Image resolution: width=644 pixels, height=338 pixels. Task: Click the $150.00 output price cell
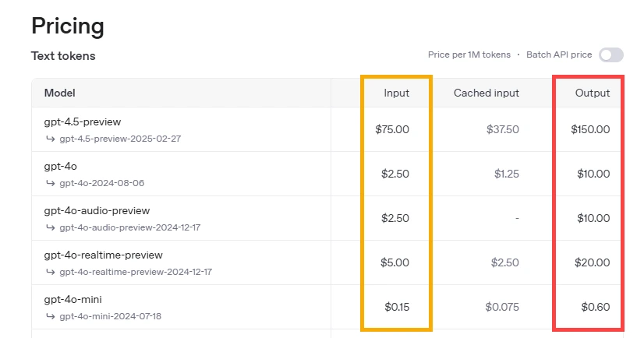(590, 129)
